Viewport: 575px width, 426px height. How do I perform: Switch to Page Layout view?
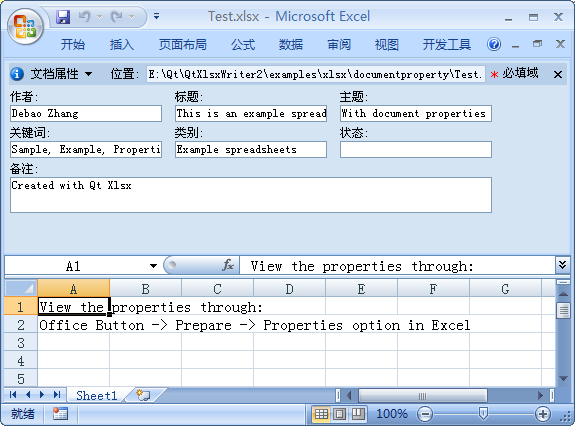[339, 414]
